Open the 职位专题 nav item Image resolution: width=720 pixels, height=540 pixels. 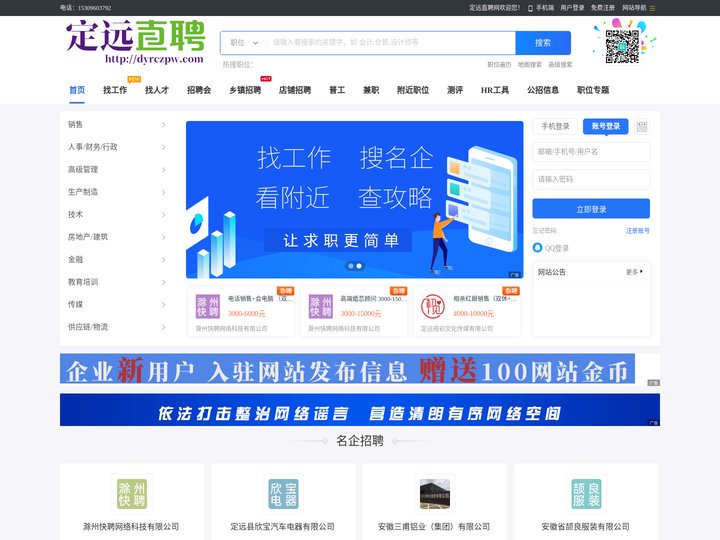click(593, 90)
